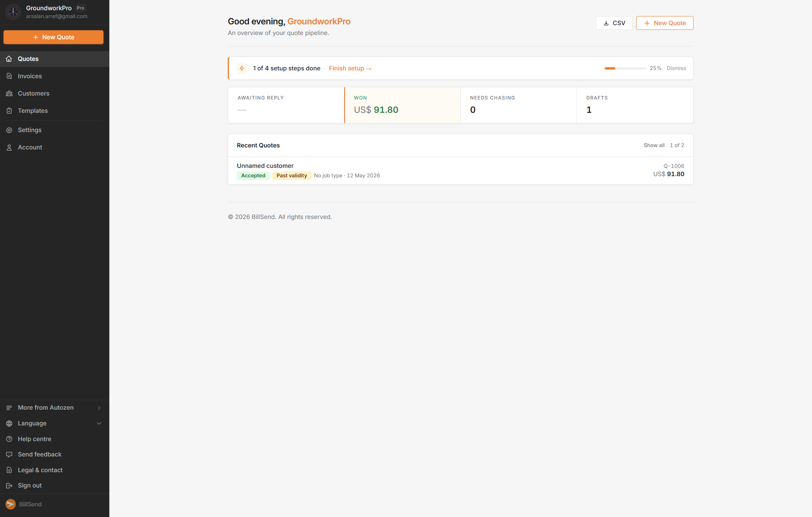Click the Language globe icon
The height and width of the screenshot is (517, 812).
coord(9,423)
